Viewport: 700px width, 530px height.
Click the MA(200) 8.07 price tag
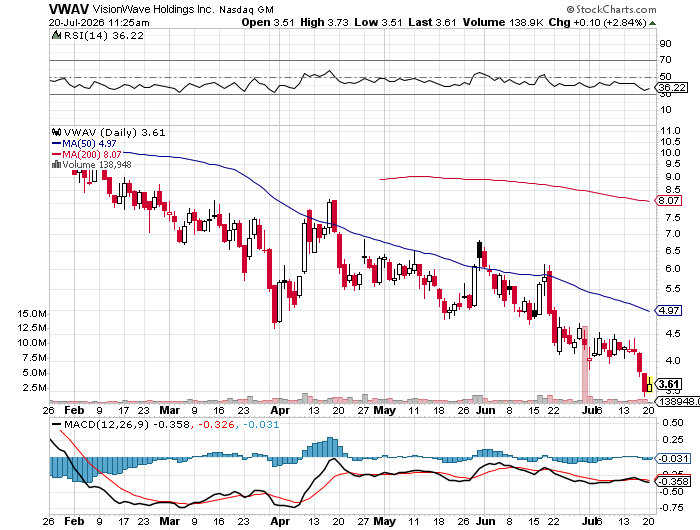point(668,200)
